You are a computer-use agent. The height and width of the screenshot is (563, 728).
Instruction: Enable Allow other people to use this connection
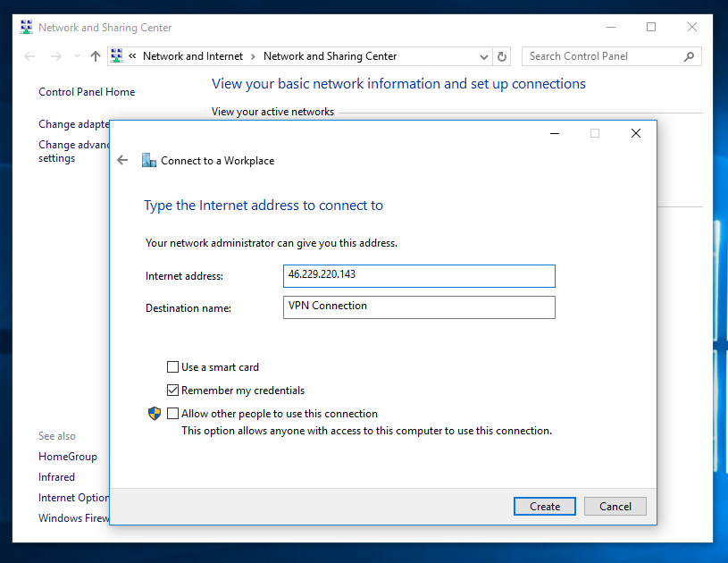(x=172, y=414)
